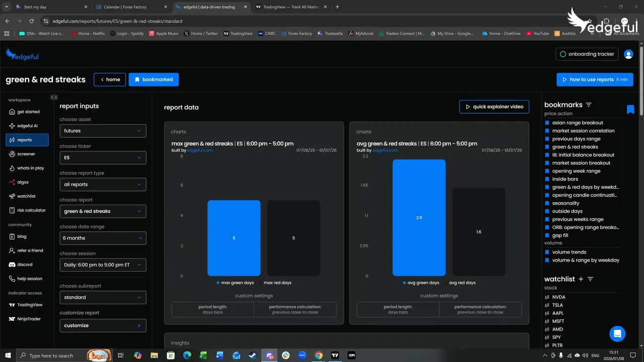Click the edgeful logo top left
The image size is (644, 362).
tap(22, 54)
